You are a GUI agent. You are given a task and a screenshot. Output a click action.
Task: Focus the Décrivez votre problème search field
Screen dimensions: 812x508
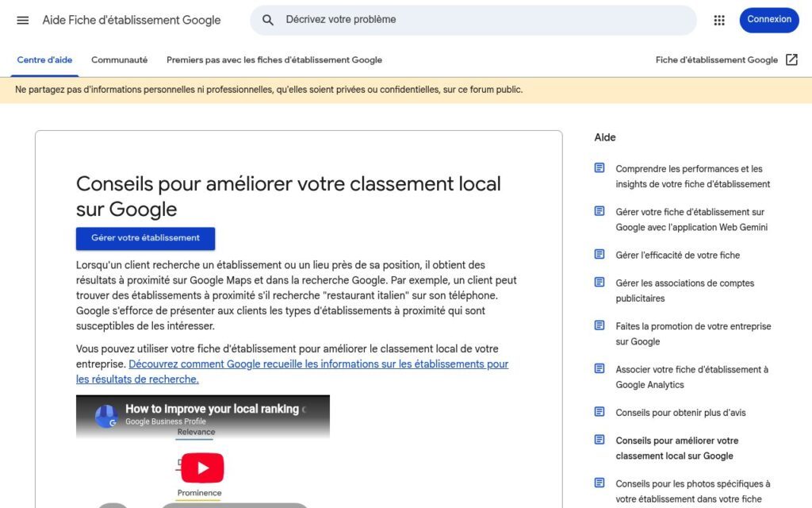[x=473, y=20]
